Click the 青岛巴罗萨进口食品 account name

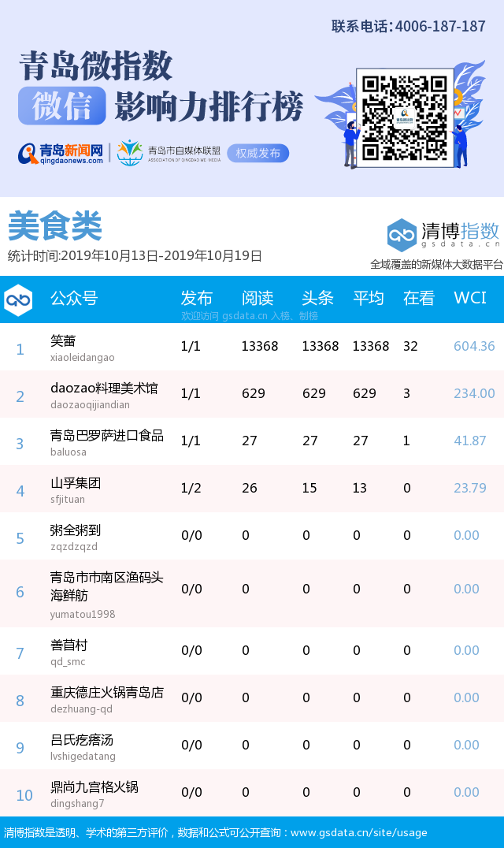point(107,436)
